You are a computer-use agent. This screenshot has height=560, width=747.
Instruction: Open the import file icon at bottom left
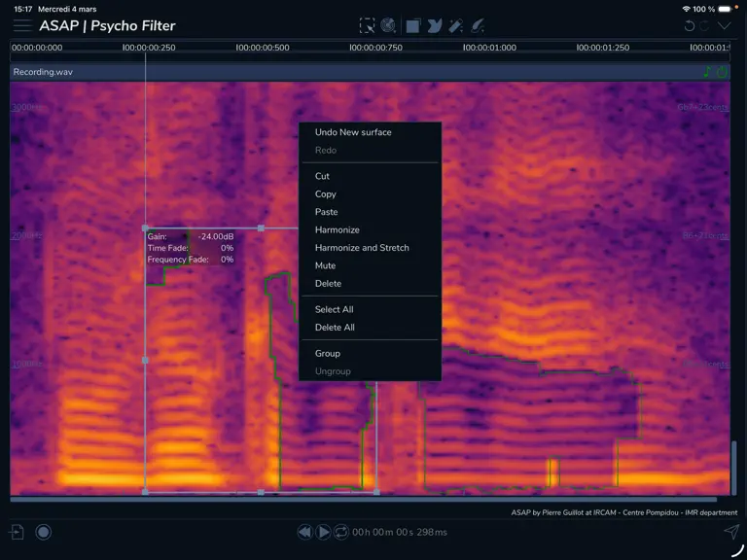[x=17, y=532]
